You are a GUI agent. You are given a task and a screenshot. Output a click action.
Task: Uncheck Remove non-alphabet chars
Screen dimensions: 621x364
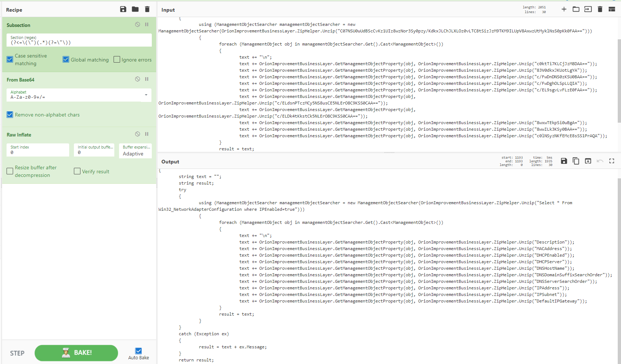click(10, 115)
